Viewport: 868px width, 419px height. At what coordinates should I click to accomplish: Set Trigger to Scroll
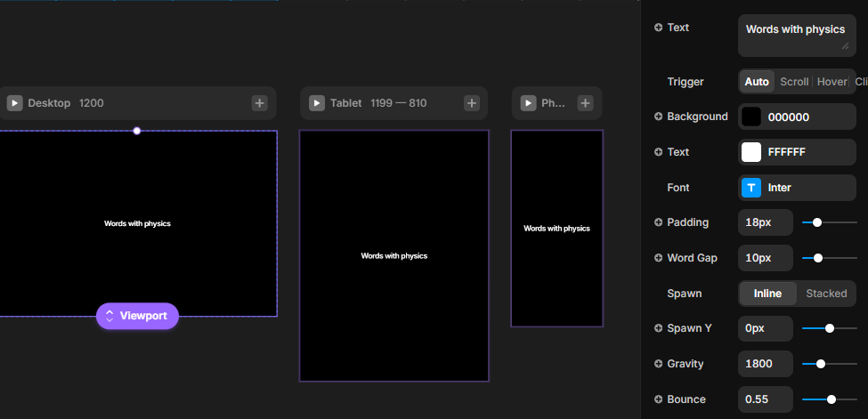[x=794, y=82]
